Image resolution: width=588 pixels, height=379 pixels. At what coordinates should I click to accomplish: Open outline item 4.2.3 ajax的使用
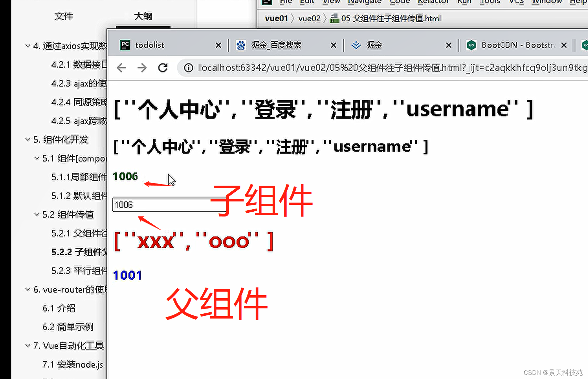pyautogui.click(x=79, y=83)
